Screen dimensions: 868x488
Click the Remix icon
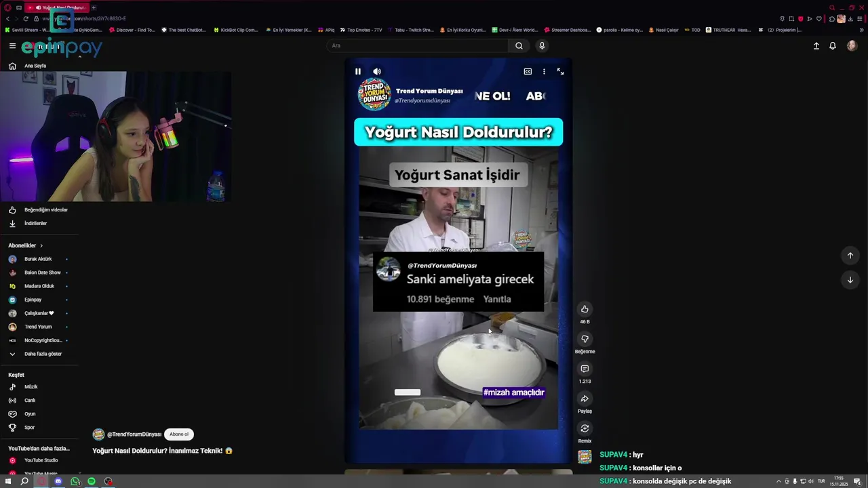point(585,428)
